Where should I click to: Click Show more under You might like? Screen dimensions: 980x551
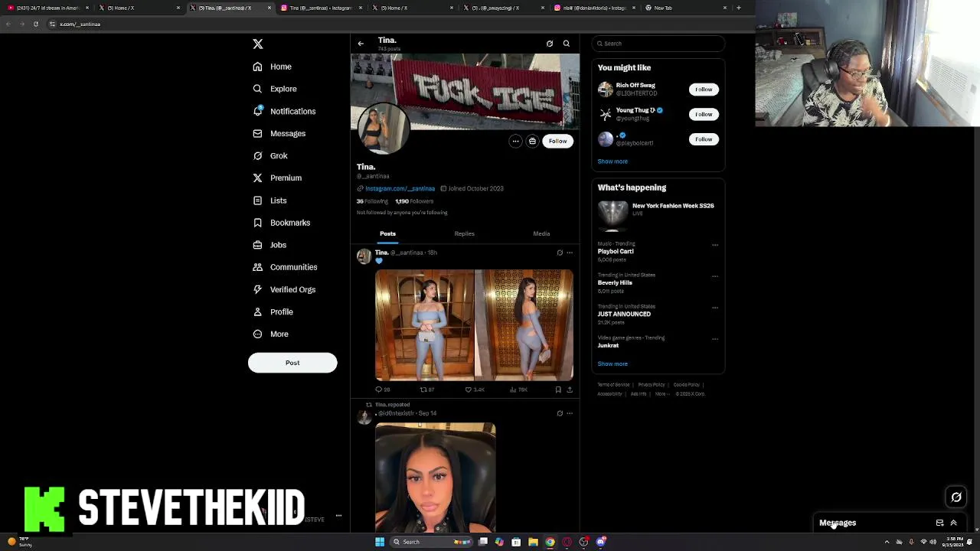click(612, 161)
